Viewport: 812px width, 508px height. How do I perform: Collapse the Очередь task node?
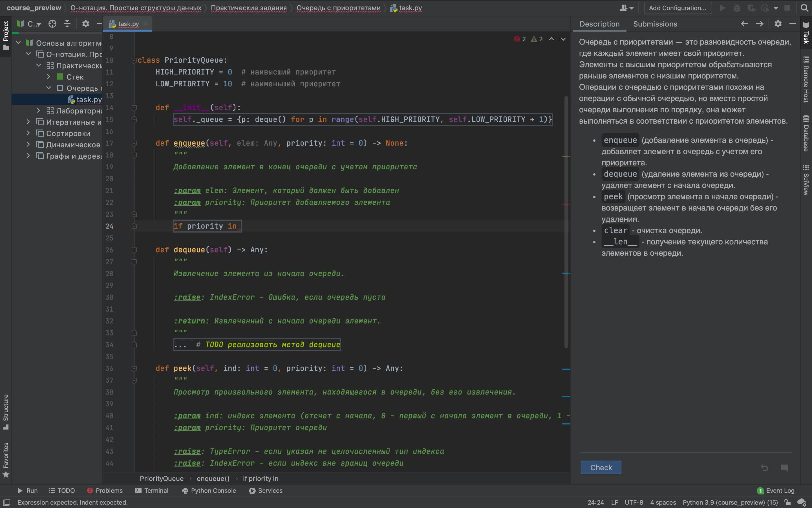(x=49, y=88)
